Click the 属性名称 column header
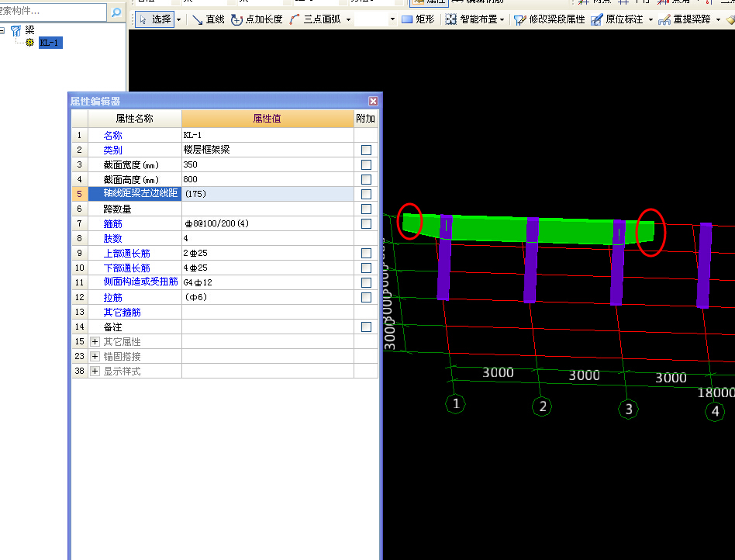 click(135, 119)
